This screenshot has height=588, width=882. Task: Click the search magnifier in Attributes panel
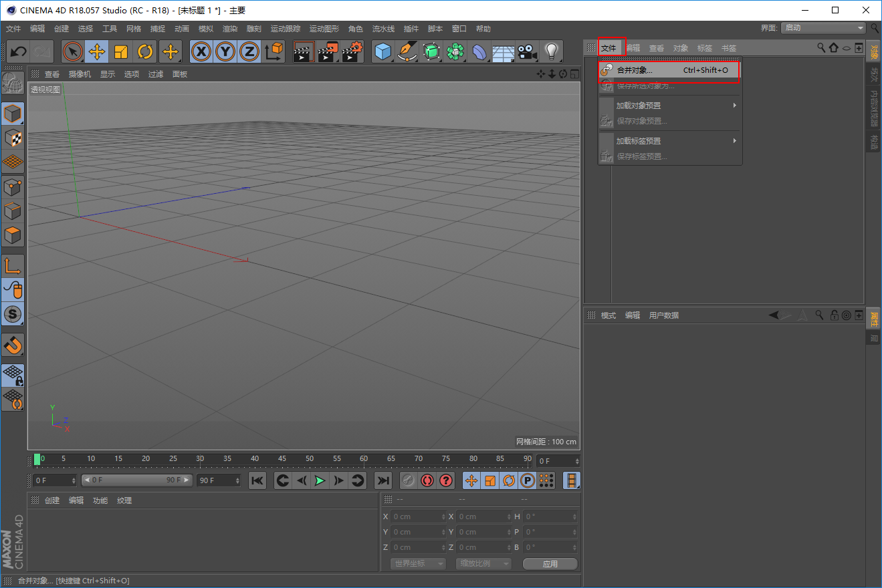820,315
